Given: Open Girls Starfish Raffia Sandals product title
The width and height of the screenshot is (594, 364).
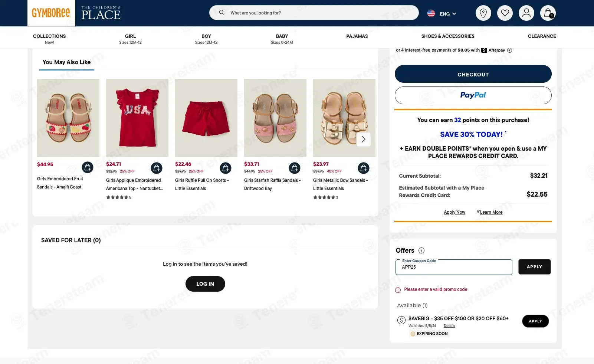Looking at the screenshot, I should click(x=272, y=184).
